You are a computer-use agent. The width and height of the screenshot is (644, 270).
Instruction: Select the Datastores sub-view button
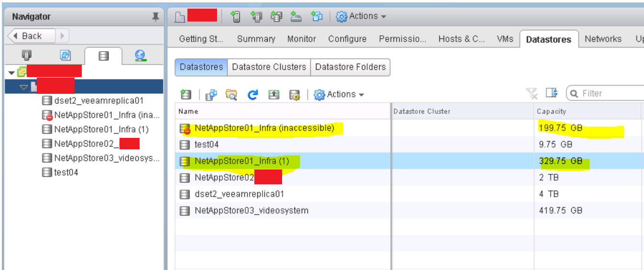(x=201, y=67)
